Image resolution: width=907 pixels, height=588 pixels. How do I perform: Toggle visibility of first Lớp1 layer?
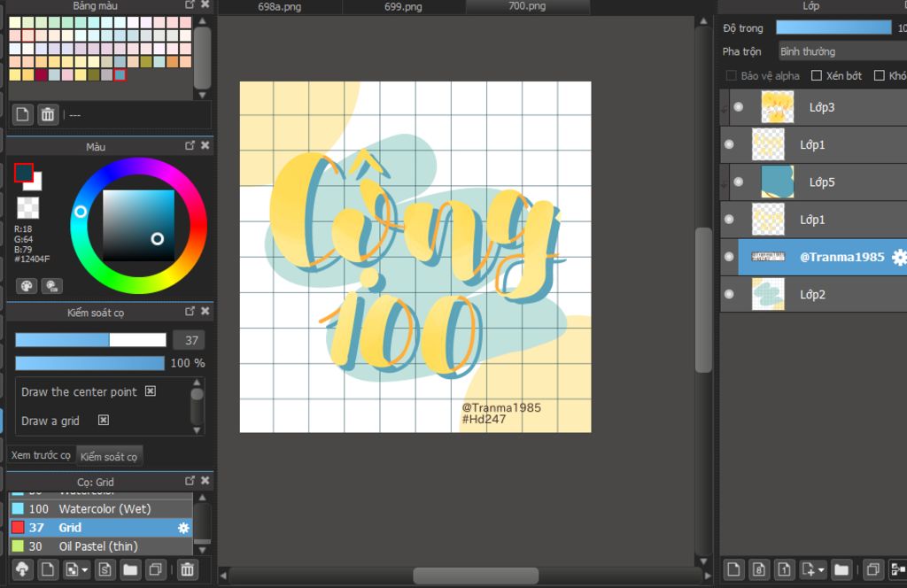click(729, 144)
